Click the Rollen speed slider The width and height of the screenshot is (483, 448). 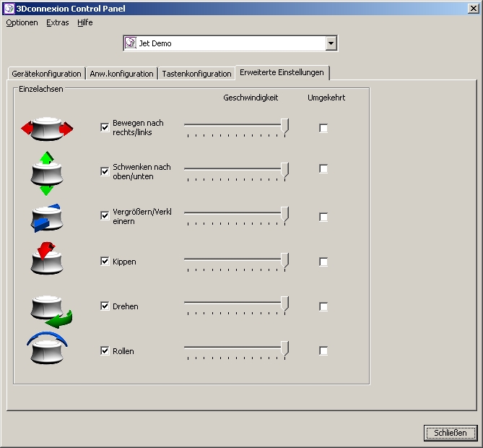[236, 350]
